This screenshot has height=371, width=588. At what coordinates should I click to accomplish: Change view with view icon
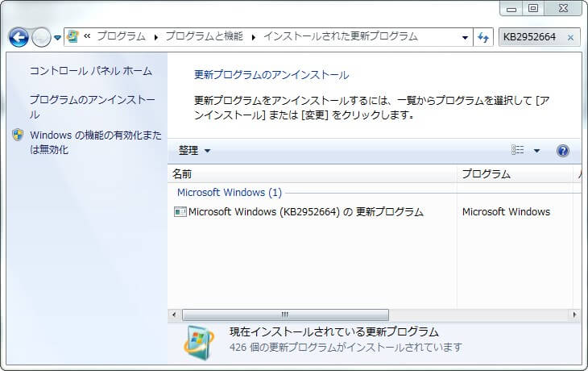click(517, 150)
